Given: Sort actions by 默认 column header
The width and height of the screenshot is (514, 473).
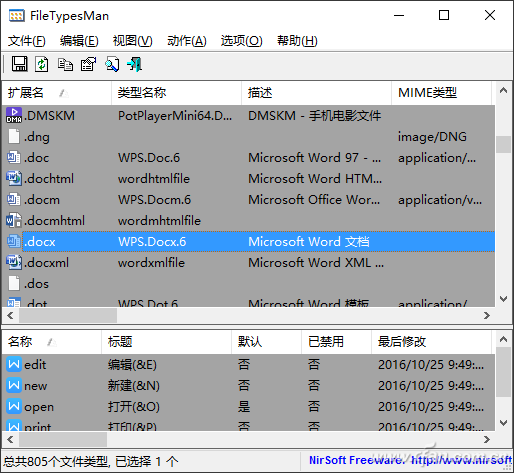Looking at the screenshot, I should (266, 342).
